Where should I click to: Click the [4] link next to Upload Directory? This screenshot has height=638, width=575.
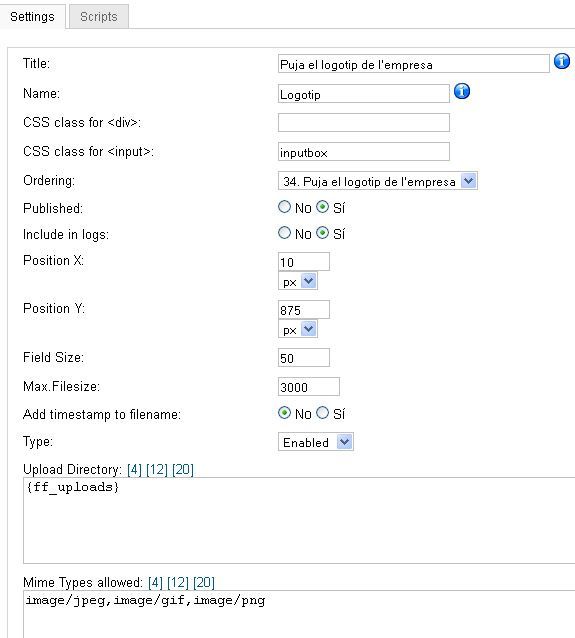click(134, 470)
